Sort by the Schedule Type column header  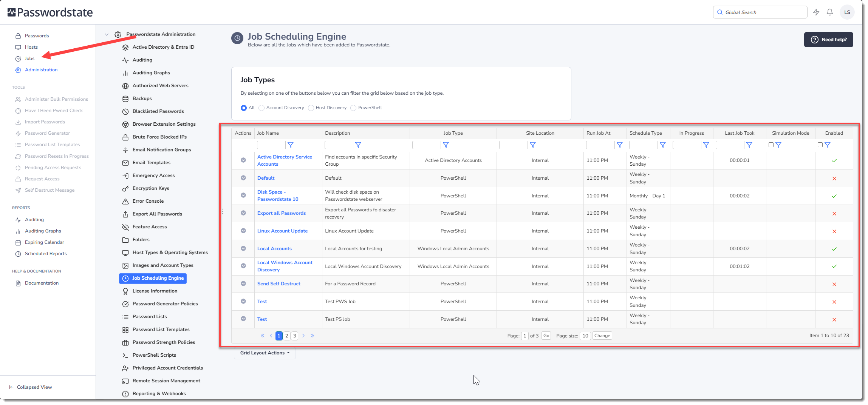coord(646,133)
